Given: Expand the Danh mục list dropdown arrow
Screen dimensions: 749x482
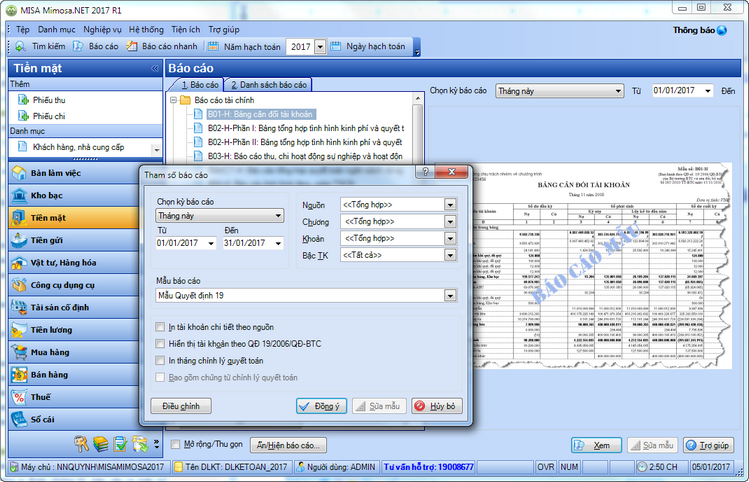Looking at the screenshot, I should [157, 150].
